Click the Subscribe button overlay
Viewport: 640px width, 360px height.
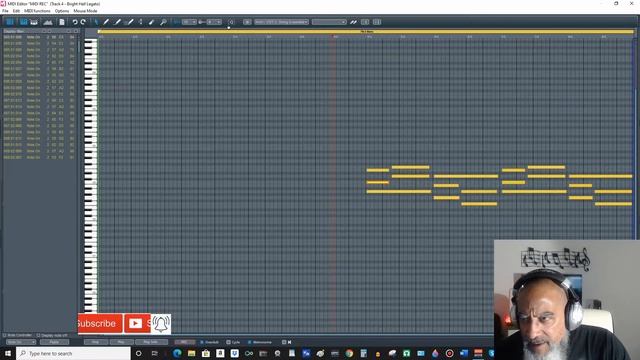[x=100, y=324]
